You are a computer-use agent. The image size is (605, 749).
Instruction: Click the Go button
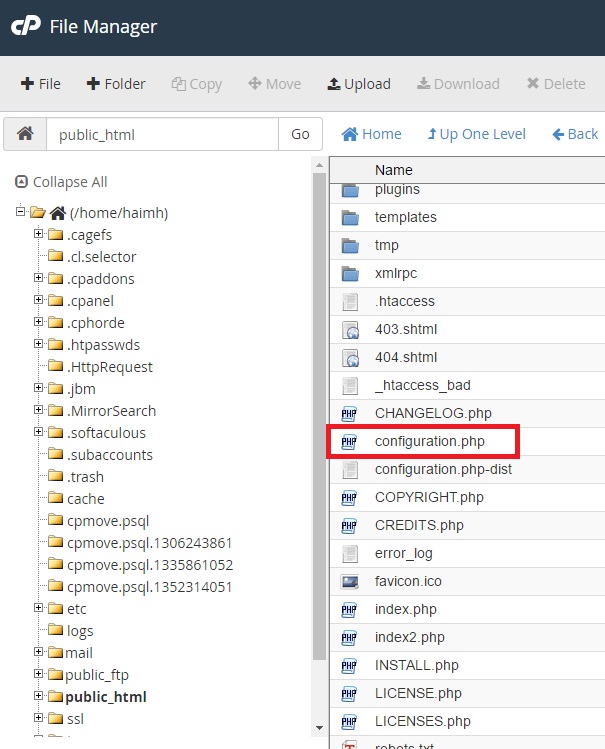coord(300,134)
